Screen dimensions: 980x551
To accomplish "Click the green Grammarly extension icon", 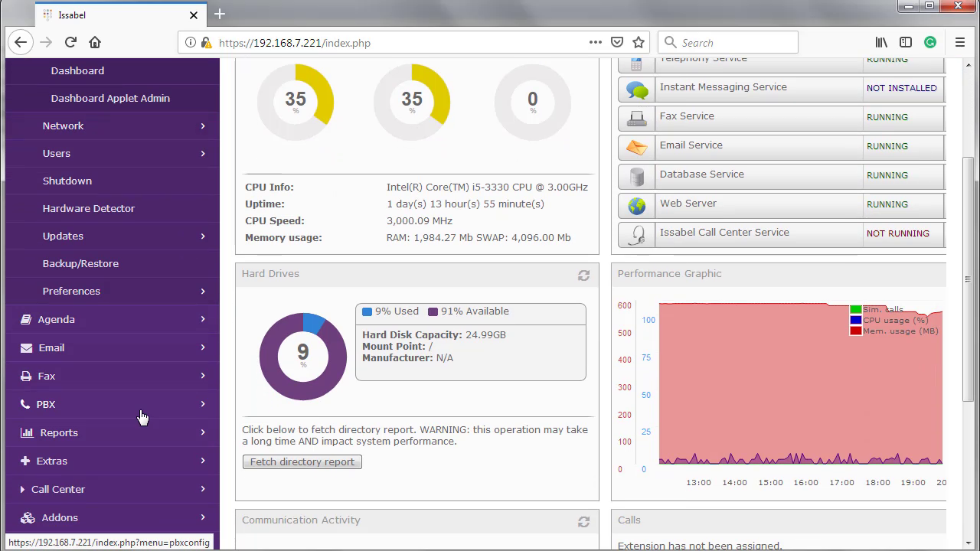I will coord(930,43).
